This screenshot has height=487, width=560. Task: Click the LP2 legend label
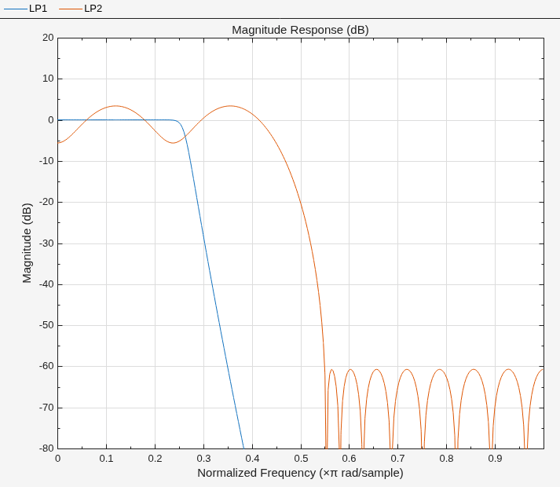pos(93,9)
